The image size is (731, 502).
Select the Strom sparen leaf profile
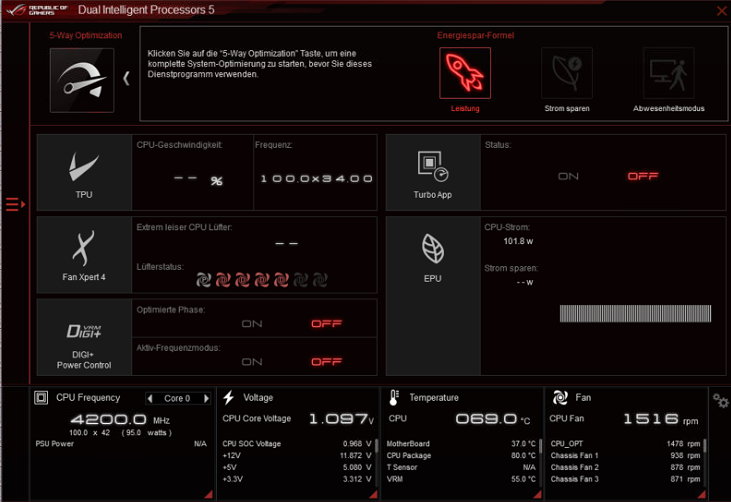(567, 73)
